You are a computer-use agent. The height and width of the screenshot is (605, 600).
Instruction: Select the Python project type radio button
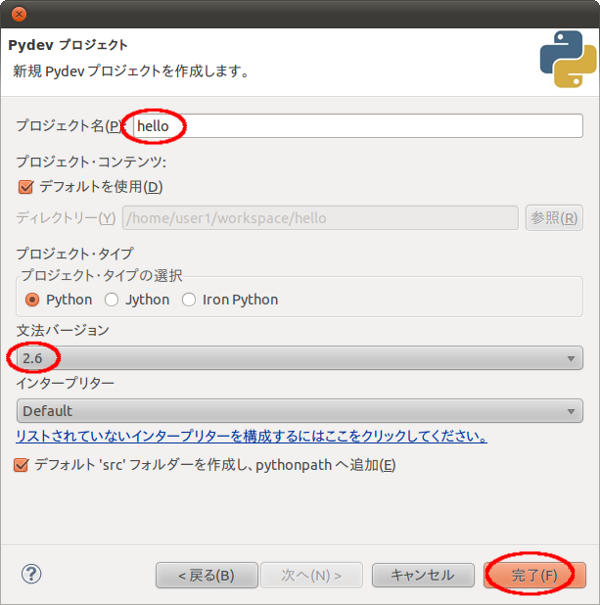pyautogui.click(x=32, y=300)
